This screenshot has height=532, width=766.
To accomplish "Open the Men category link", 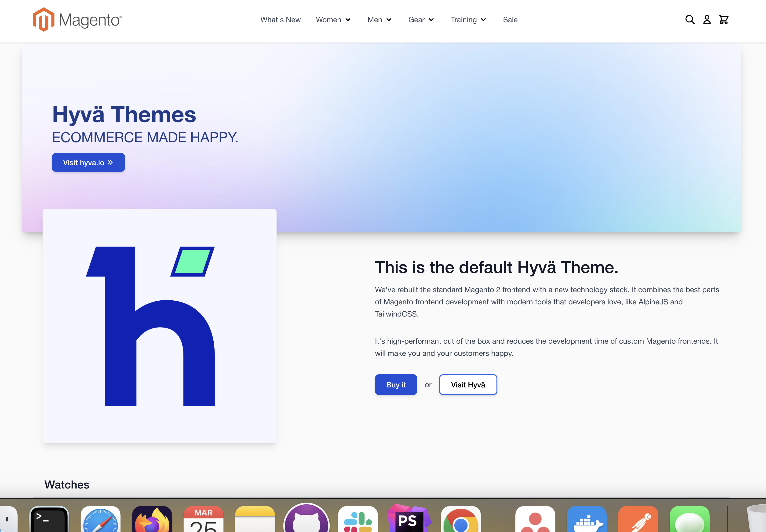I will [x=375, y=20].
